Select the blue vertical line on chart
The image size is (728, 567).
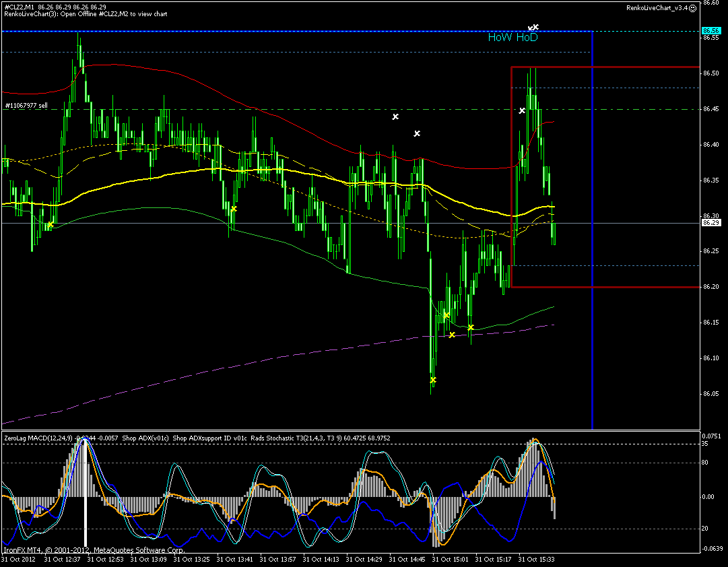coord(593,230)
